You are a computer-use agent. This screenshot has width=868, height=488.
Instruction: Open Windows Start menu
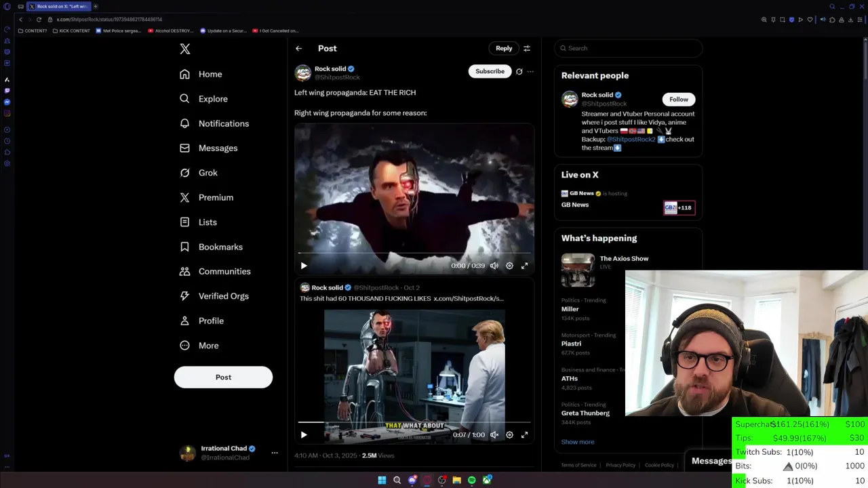[382, 480]
